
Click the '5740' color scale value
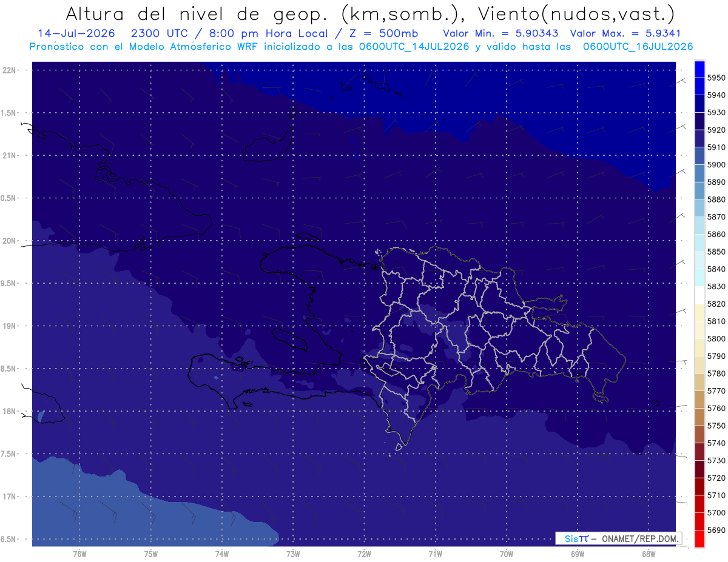[x=716, y=443]
